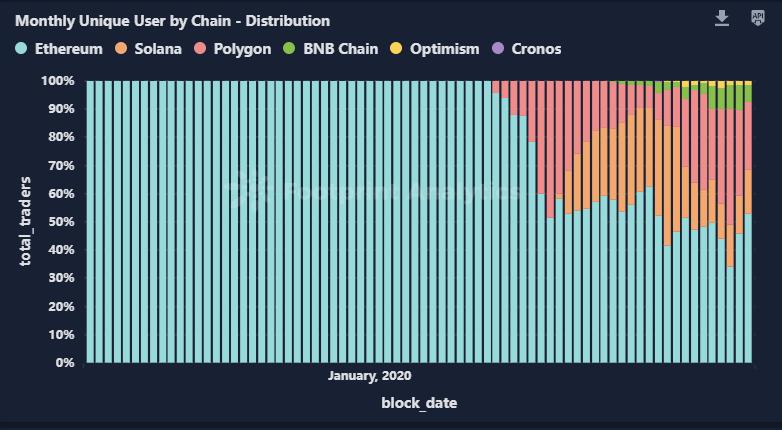Viewport: 782px width, 430px height.
Task: Hide the Optimism series label
Action: [x=444, y=48]
